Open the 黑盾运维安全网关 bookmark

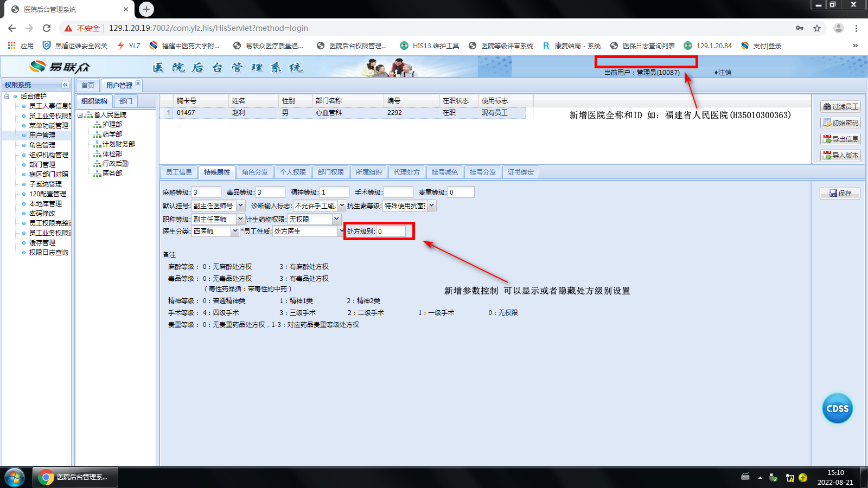(x=75, y=46)
